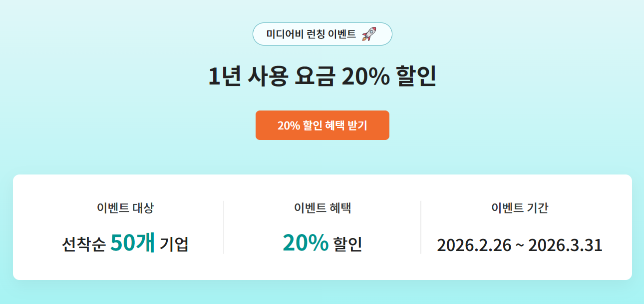Click the tilde between the event dates

520,245
